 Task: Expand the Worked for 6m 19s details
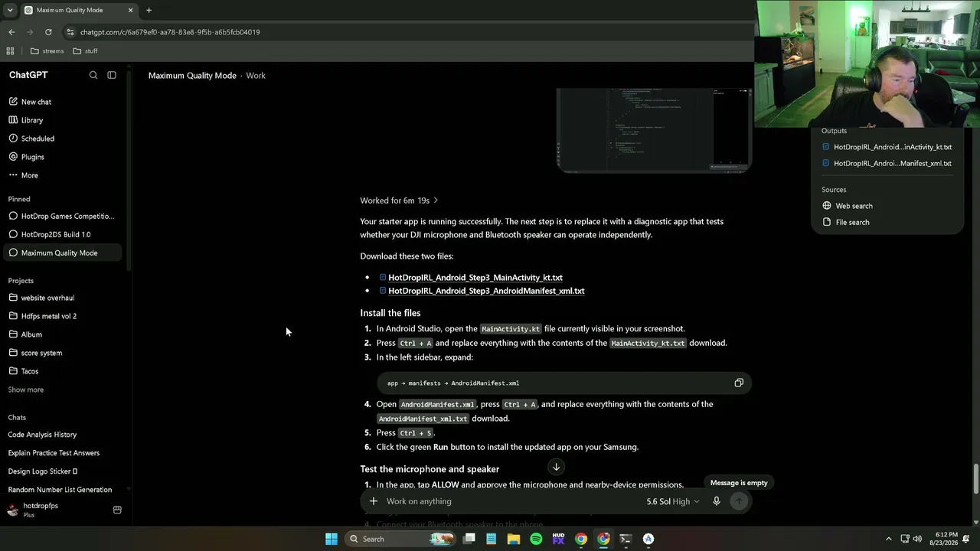click(399, 201)
